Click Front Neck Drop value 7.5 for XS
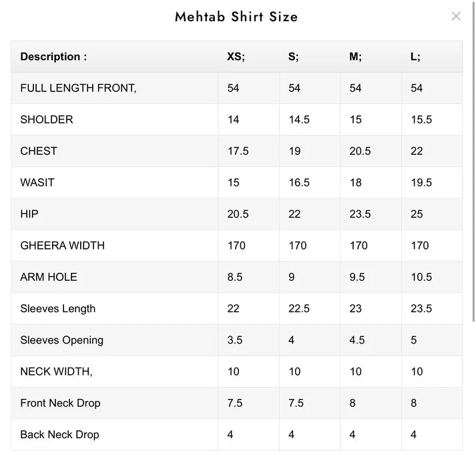 tap(235, 403)
